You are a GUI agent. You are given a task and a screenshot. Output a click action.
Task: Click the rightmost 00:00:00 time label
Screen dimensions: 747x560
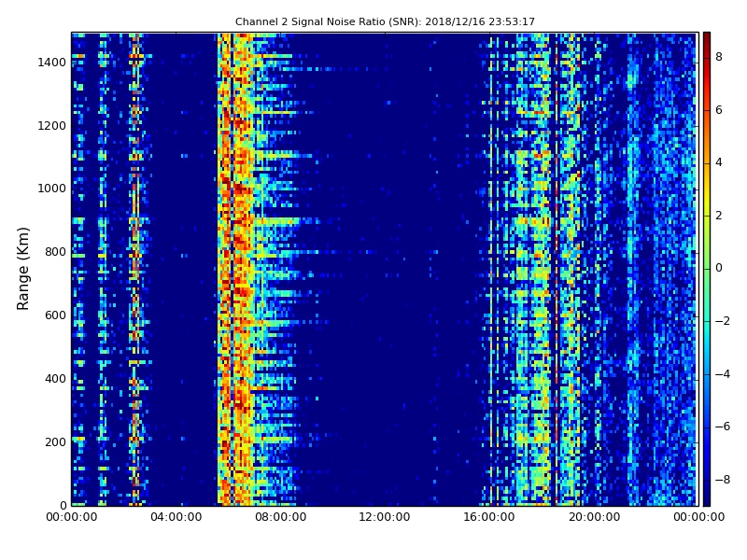698,517
